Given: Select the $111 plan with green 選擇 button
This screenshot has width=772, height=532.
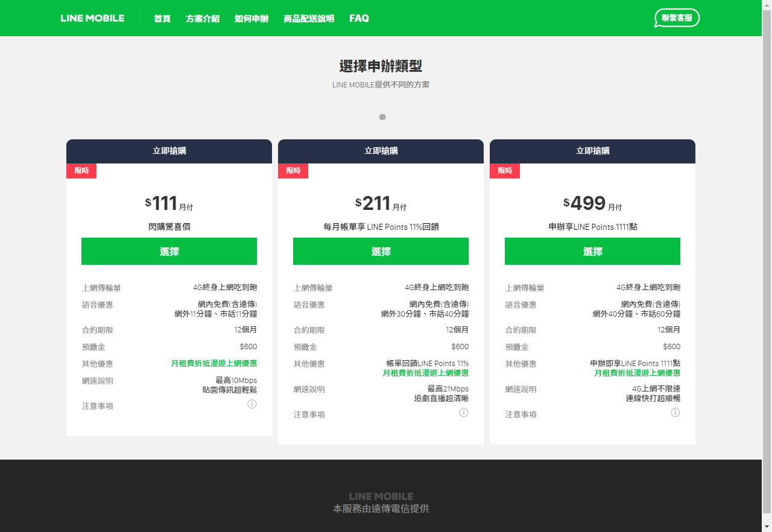Looking at the screenshot, I should [x=169, y=251].
